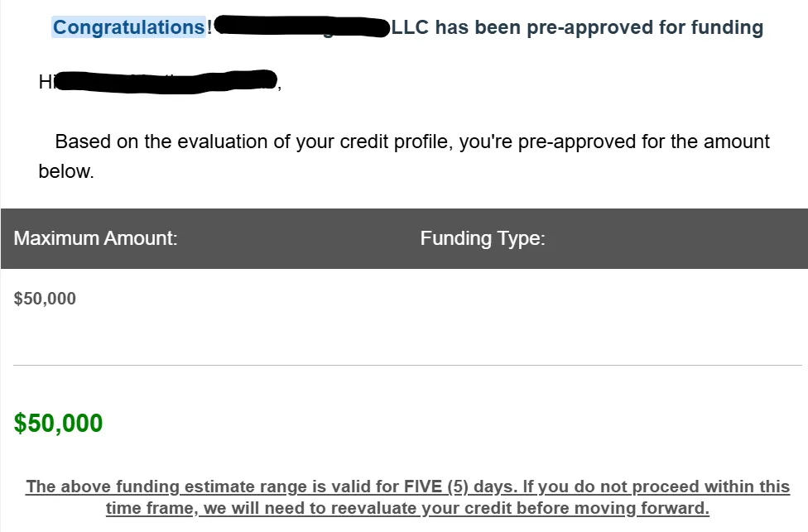Screen dimensions: 808x532
Task: Click the 'Hi' greeting text
Action: pos(46,82)
